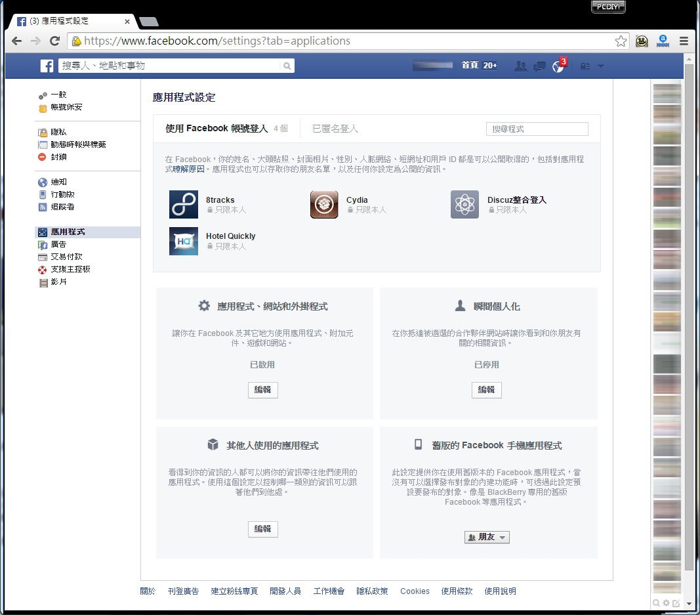Open the friend requests icon
Screen dimensions: 700x615
click(x=520, y=66)
